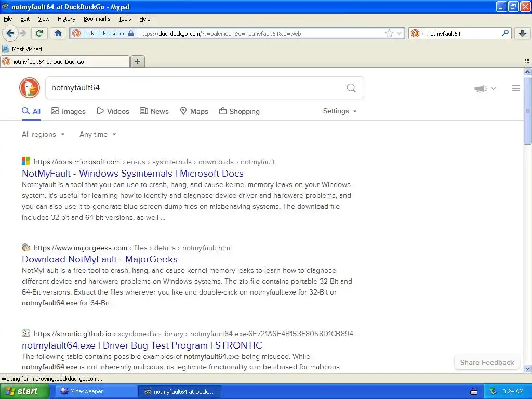Go back with the Back arrow button

click(x=10, y=33)
